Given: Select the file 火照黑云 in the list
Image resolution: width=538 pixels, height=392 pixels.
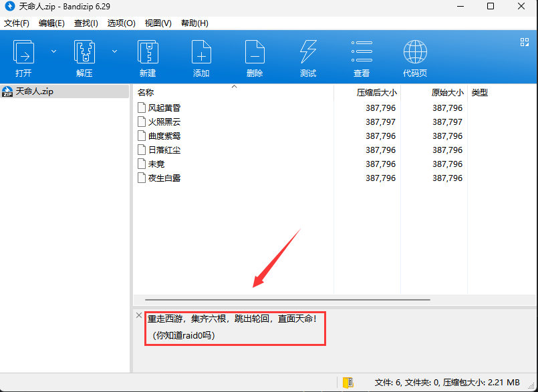Looking at the screenshot, I should [x=164, y=122].
